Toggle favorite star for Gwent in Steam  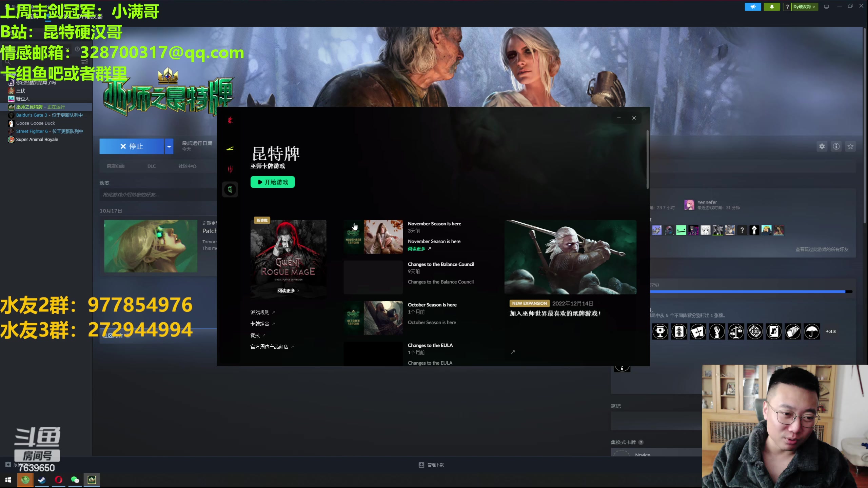tap(850, 146)
